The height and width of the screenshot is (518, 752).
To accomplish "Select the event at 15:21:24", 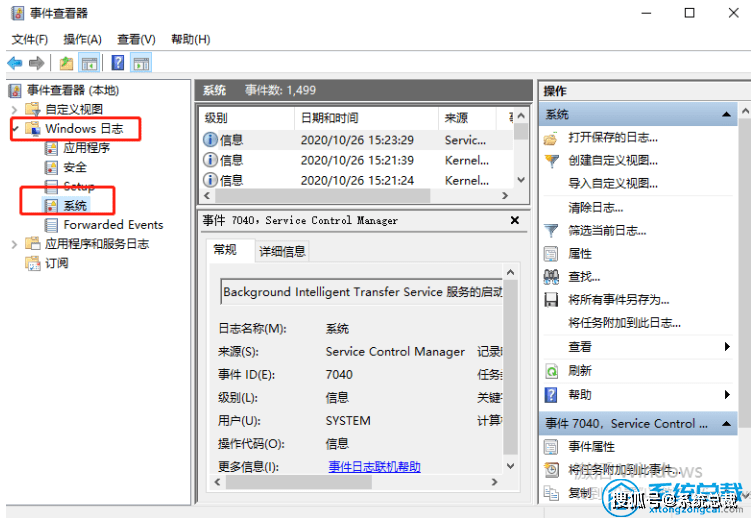I will [x=356, y=180].
